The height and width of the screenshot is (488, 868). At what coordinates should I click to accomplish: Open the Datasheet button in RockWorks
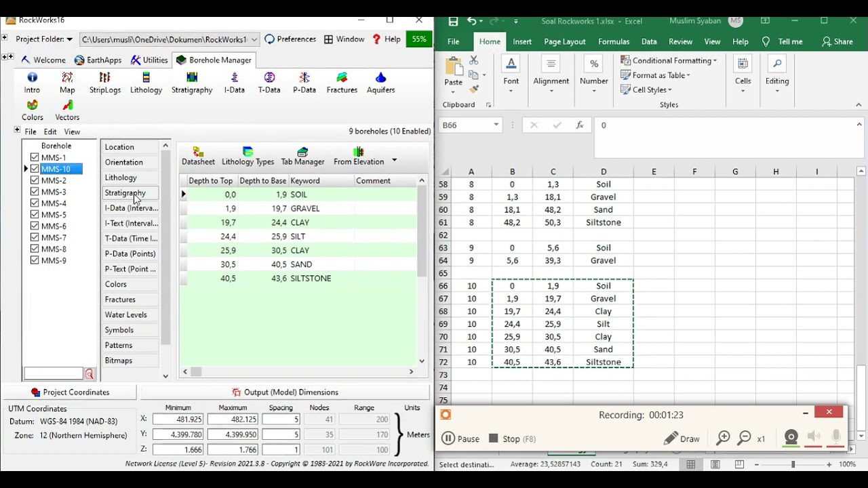[x=198, y=156]
